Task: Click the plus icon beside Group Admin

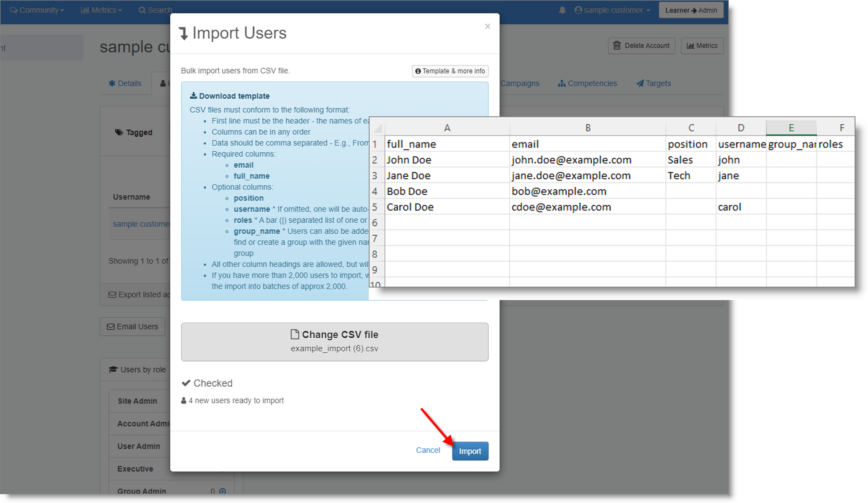Action: (222, 491)
